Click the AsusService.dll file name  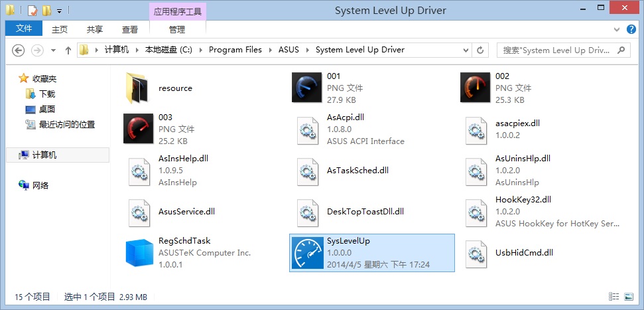pos(186,212)
